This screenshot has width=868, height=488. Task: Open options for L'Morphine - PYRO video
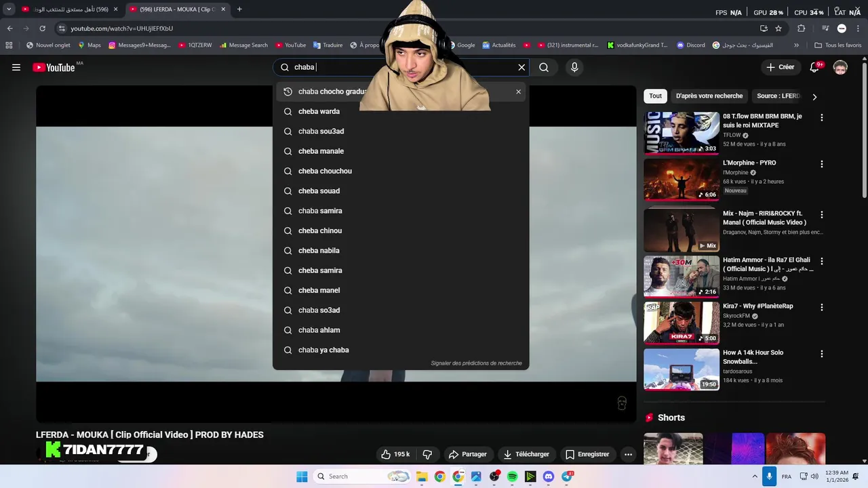click(x=822, y=164)
